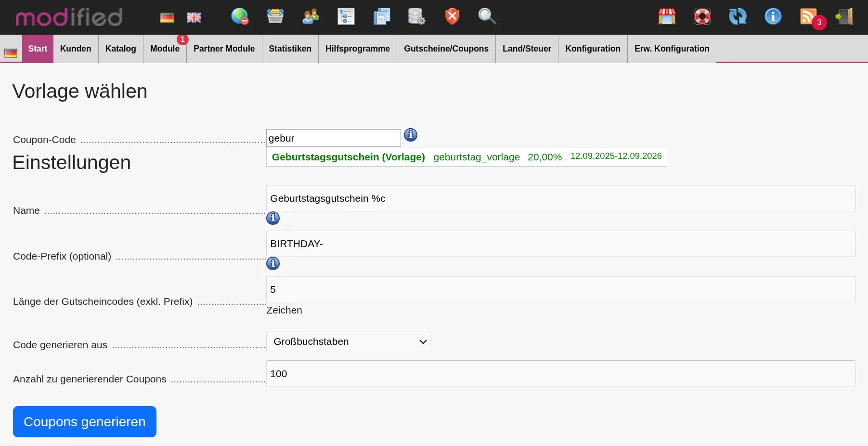Open the shop storefront icon
Screen dimensions: 868x446
point(667,16)
